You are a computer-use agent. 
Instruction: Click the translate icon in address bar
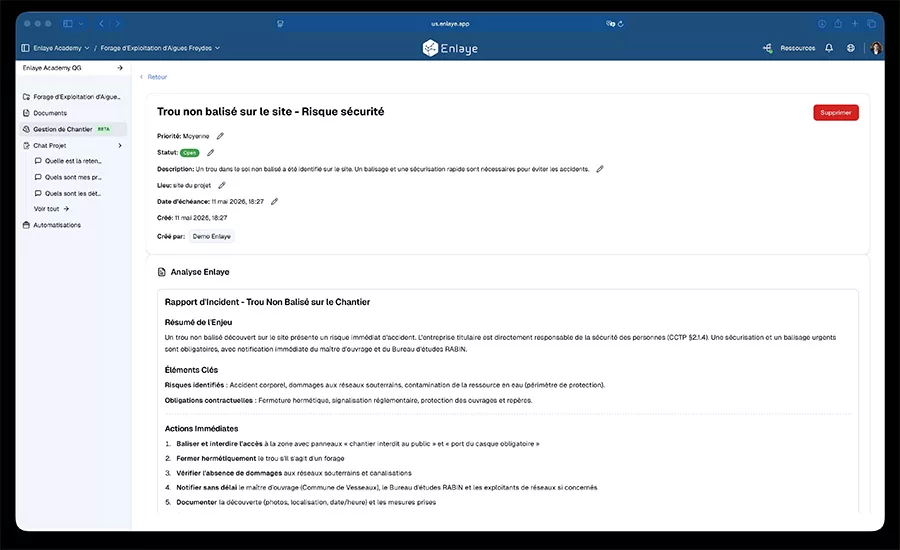pyautogui.click(x=610, y=24)
